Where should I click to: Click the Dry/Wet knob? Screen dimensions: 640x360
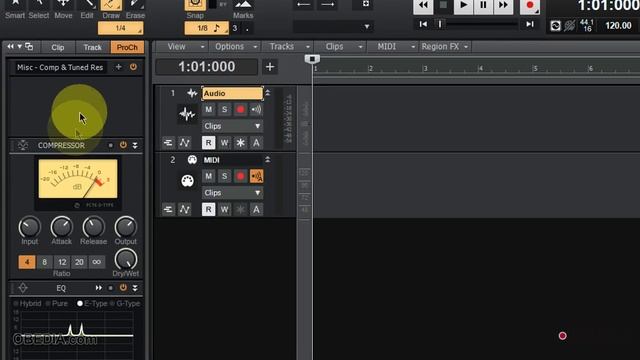click(x=126, y=259)
